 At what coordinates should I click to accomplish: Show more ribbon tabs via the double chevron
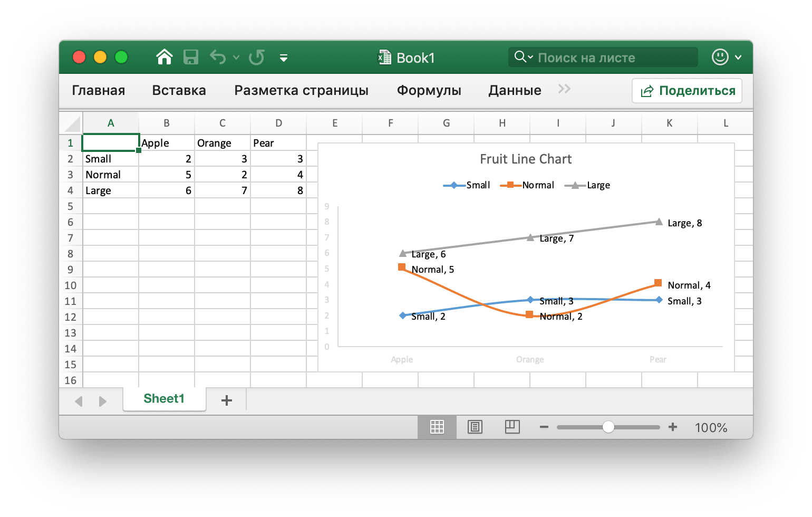(x=564, y=89)
